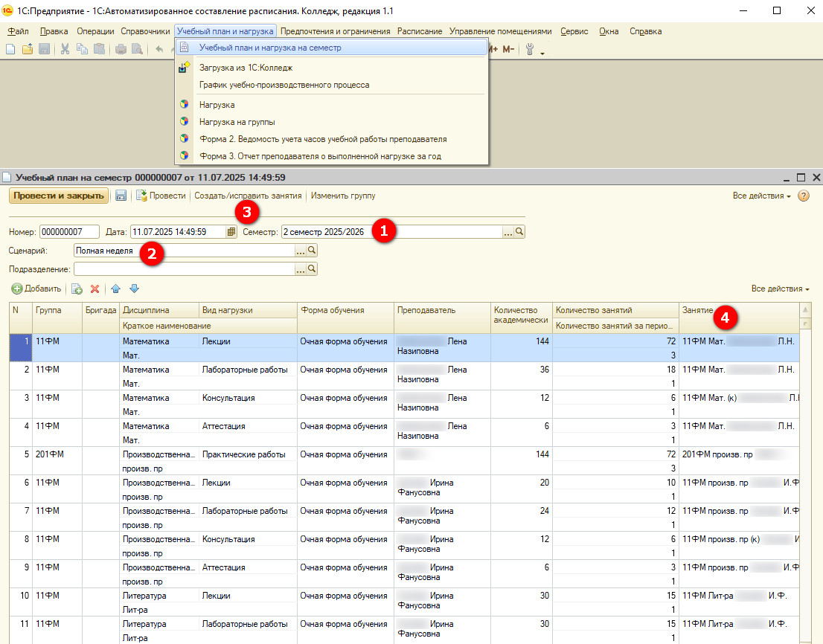Click the red X delete row icon
Image resolution: width=823 pixels, height=644 pixels.
coord(95,289)
